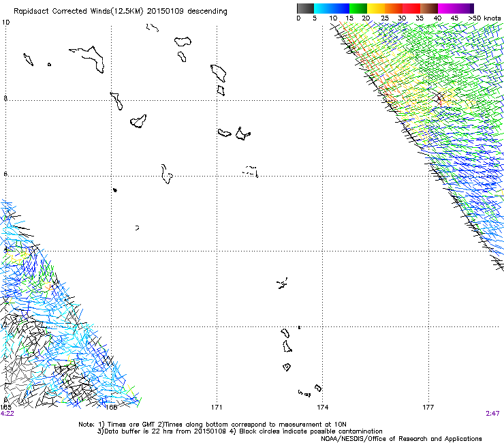Click the purple time label '2:47'
The image size is (504, 443).
[x=492, y=414]
